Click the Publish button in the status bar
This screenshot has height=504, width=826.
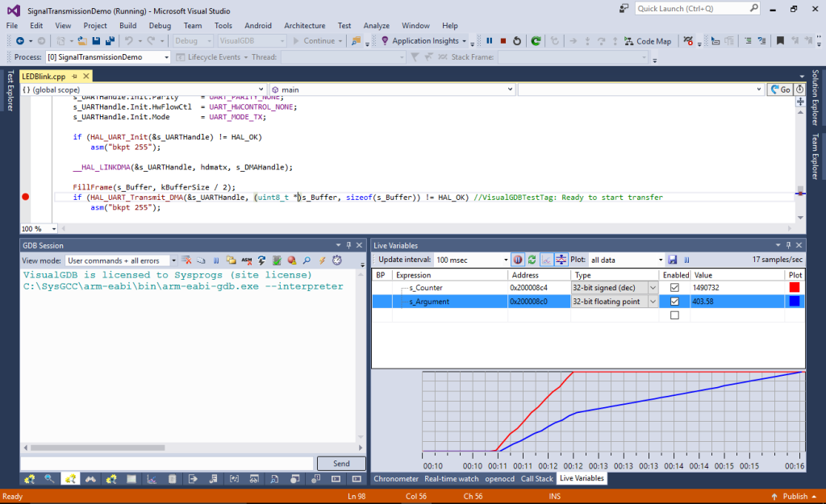794,496
